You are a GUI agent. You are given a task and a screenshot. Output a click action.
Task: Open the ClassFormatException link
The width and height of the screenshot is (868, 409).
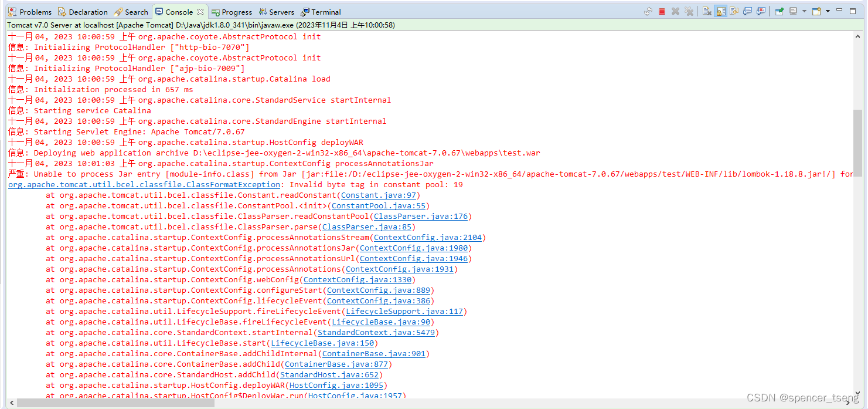(x=143, y=184)
